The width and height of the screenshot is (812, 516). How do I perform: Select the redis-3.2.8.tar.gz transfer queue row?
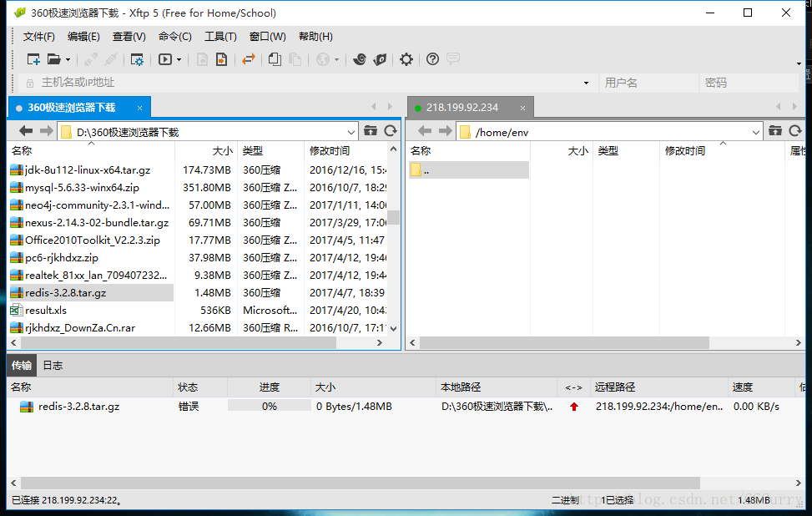(404, 407)
